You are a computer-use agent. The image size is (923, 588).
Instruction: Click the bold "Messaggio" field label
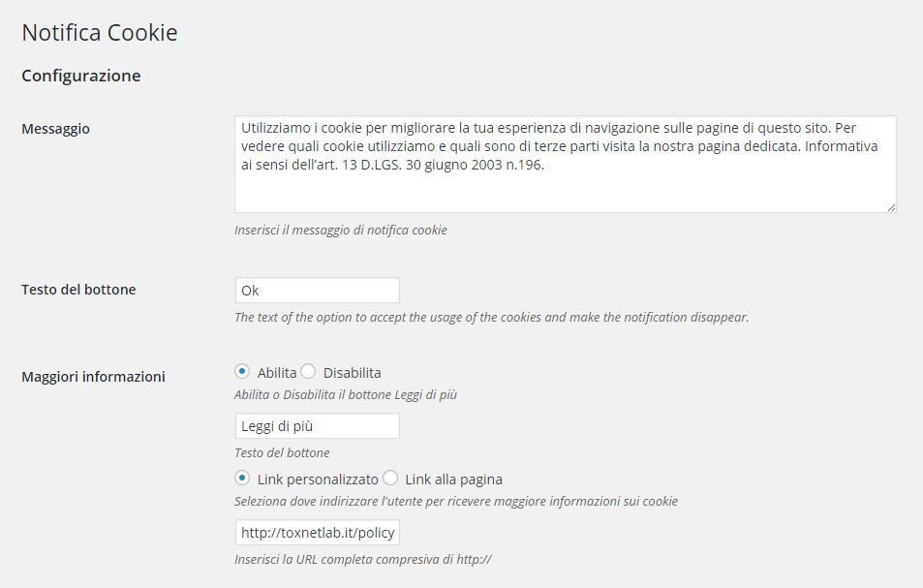pyautogui.click(x=56, y=129)
